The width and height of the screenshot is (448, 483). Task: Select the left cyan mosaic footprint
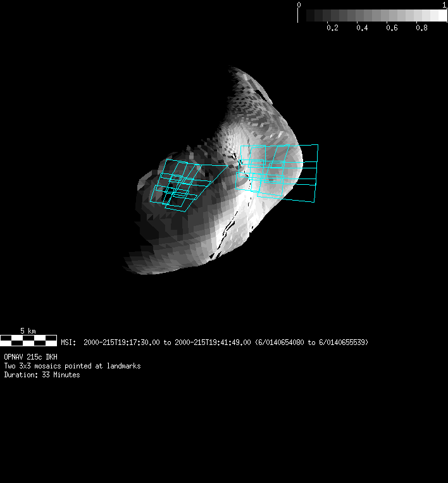click(x=181, y=184)
